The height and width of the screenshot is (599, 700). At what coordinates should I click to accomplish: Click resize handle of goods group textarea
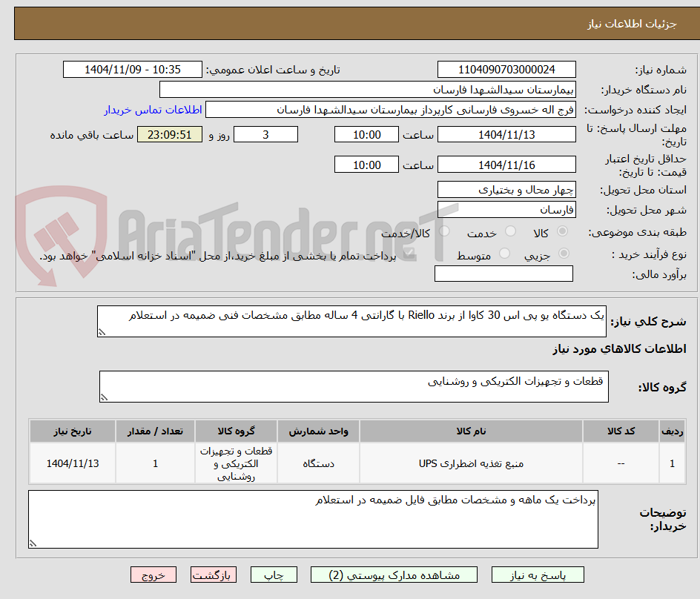pyautogui.click(x=104, y=397)
